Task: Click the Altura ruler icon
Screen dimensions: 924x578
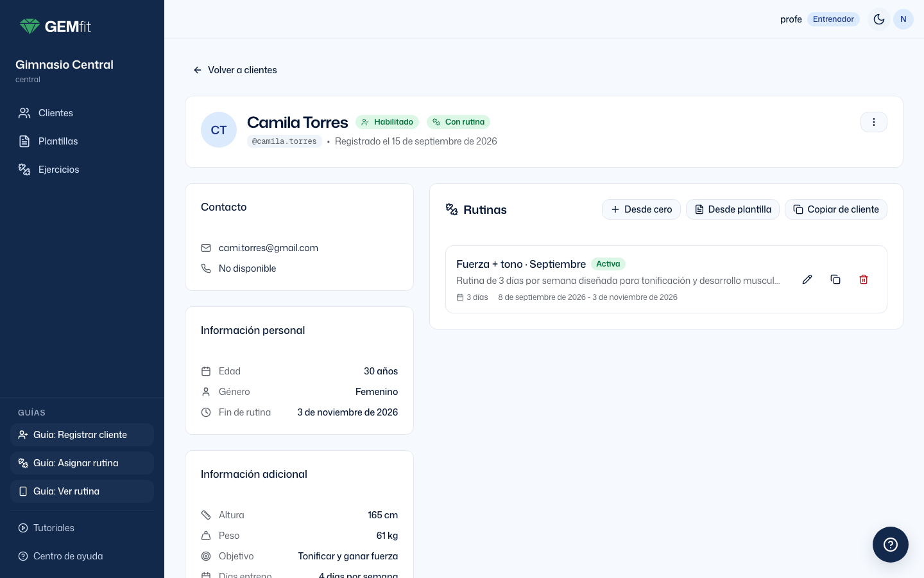Action: [x=206, y=515]
